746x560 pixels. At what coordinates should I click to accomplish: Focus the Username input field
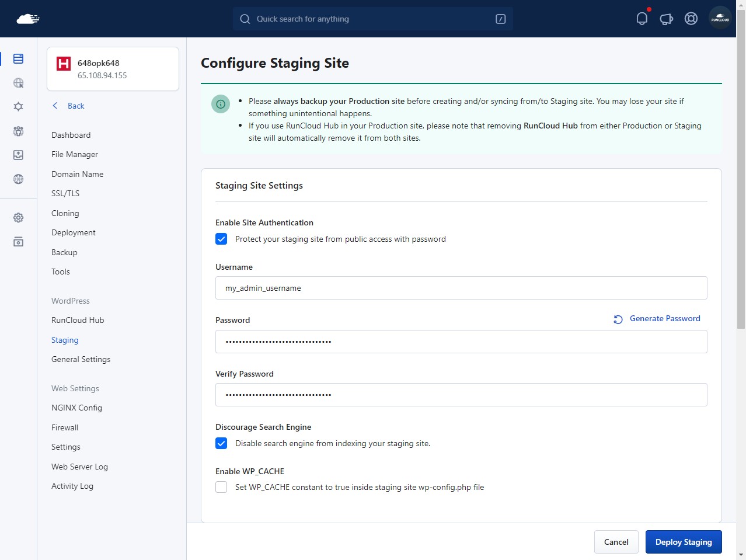461,288
